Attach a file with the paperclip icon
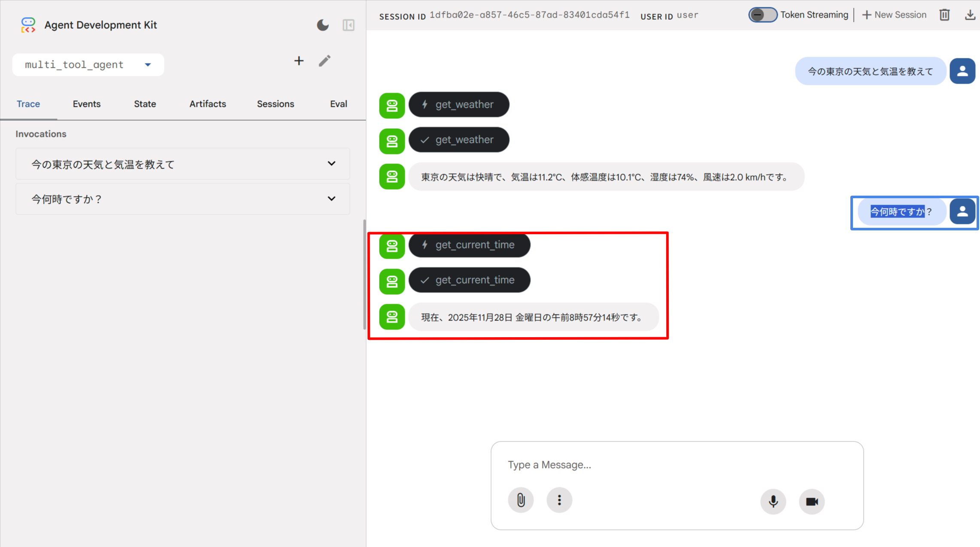980x547 pixels. [521, 500]
